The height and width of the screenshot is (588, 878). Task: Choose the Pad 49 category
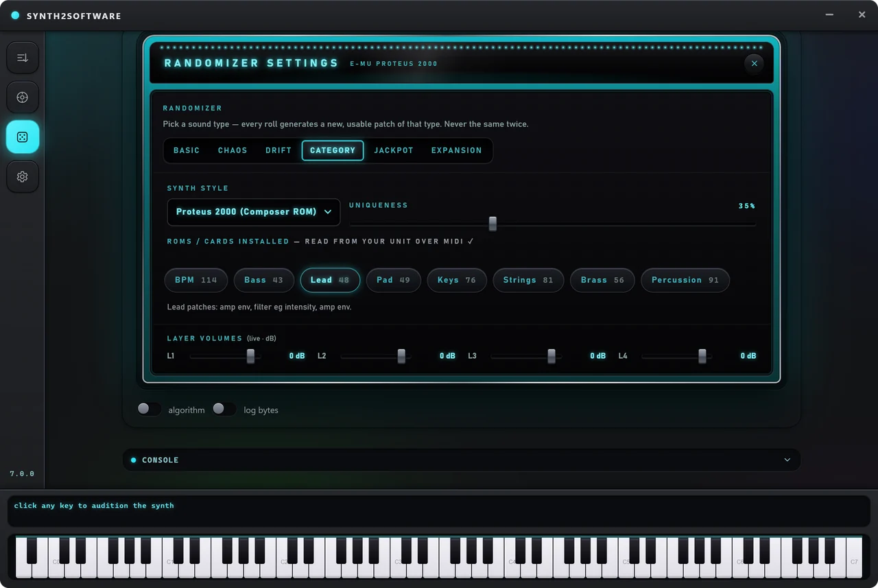tap(394, 280)
